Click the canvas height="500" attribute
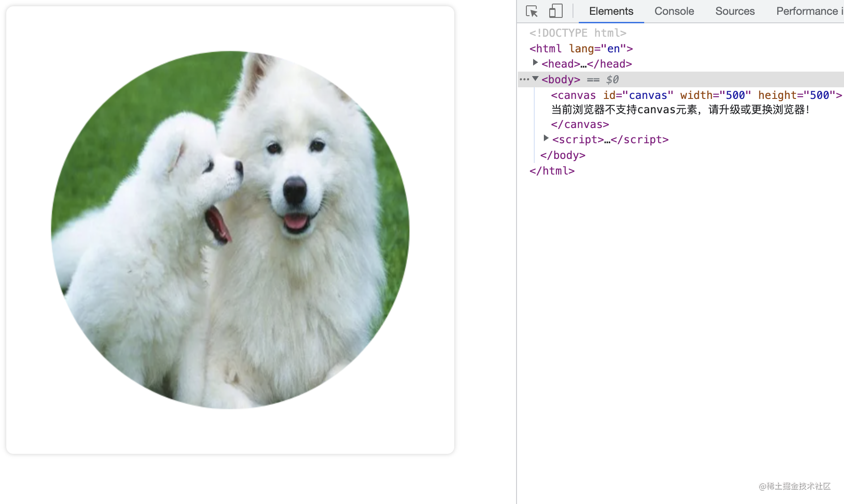Screen dimensions: 844x504 [x=797, y=95]
